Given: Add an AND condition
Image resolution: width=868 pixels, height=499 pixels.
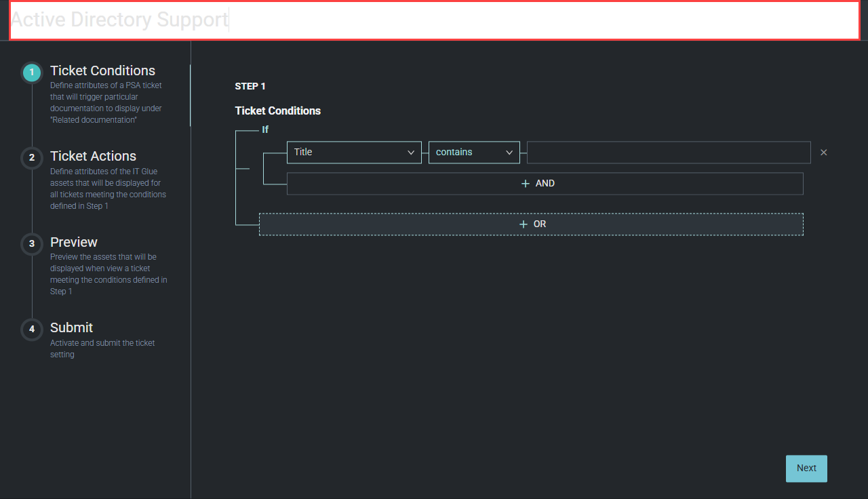Looking at the screenshot, I should (545, 184).
